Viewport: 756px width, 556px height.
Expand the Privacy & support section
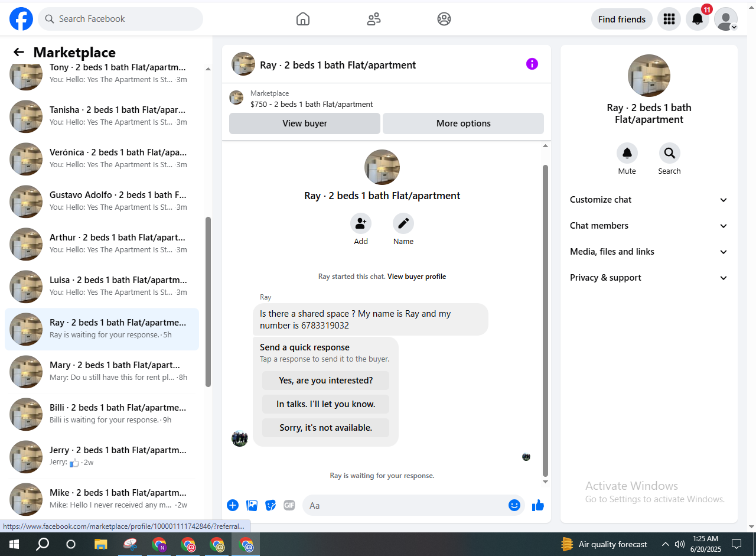[x=649, y=278]
